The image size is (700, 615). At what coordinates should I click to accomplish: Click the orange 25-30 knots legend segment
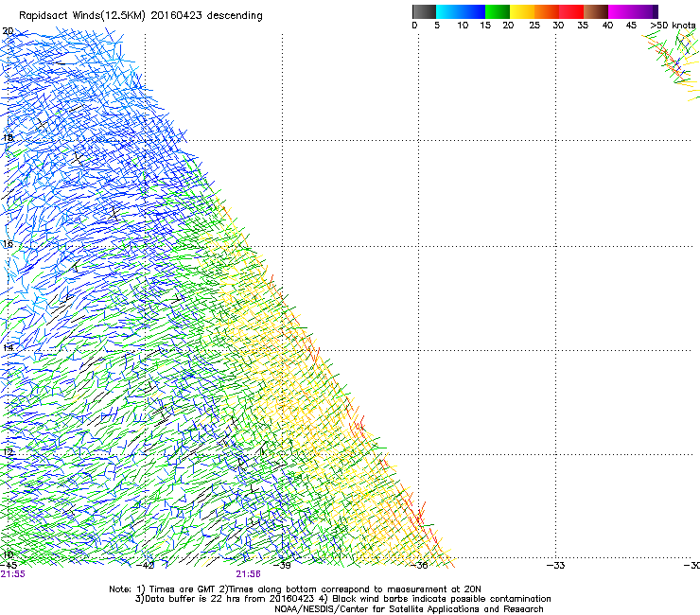click(x=547, y=11)
